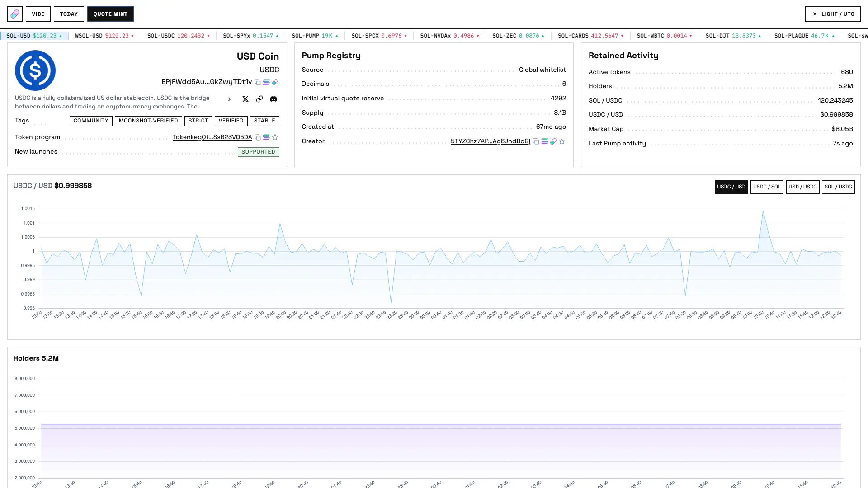The width and height of the screenshot is (868, 488).
Task: Click the STRICT tag
Action: (198, 121)
